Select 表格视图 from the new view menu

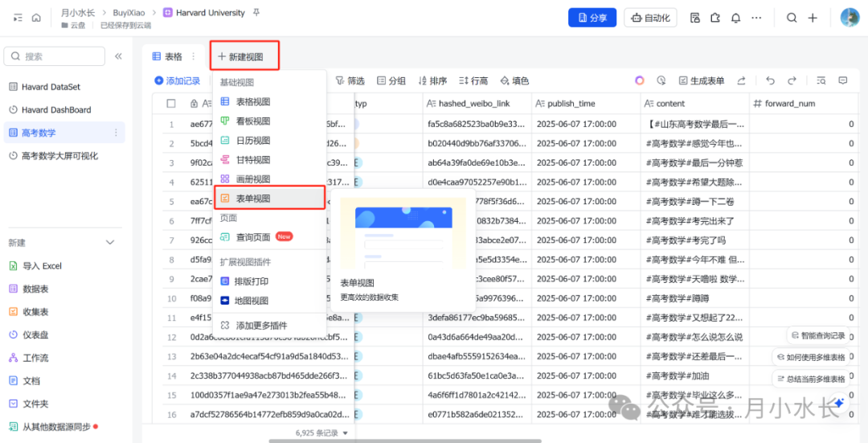(x=269, y=102)
